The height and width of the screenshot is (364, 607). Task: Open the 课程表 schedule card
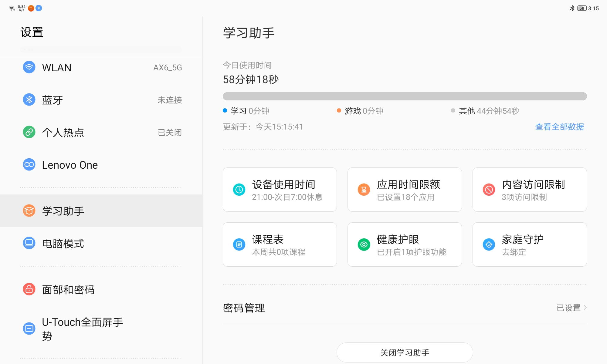(280, 244)
